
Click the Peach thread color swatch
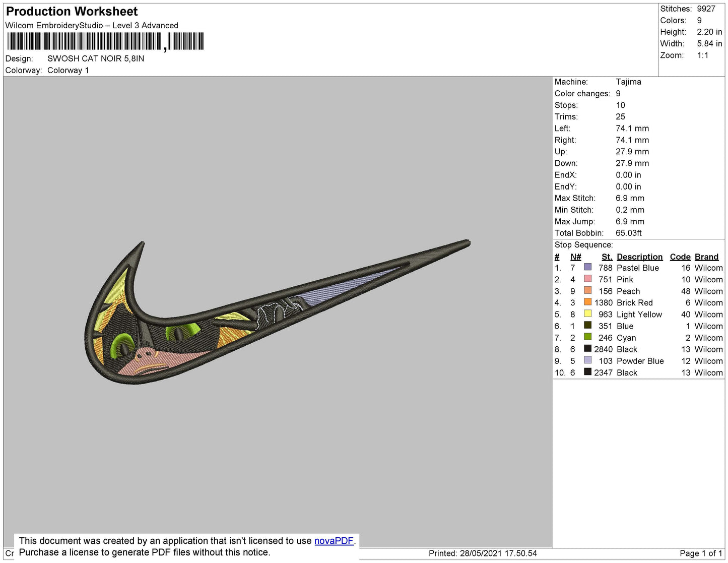tap(587, 290)
